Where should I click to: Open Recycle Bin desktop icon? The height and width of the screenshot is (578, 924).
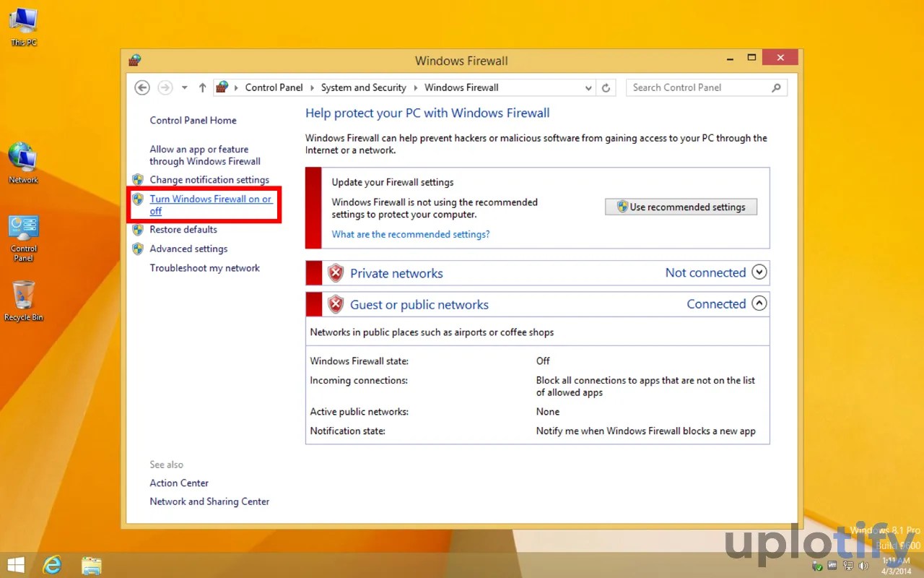pos(23,301)
